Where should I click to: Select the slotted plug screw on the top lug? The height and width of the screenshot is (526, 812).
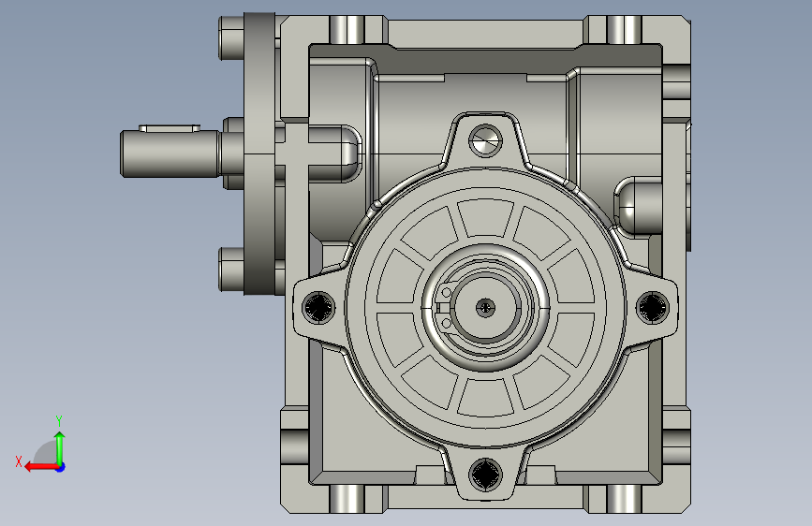485,140
